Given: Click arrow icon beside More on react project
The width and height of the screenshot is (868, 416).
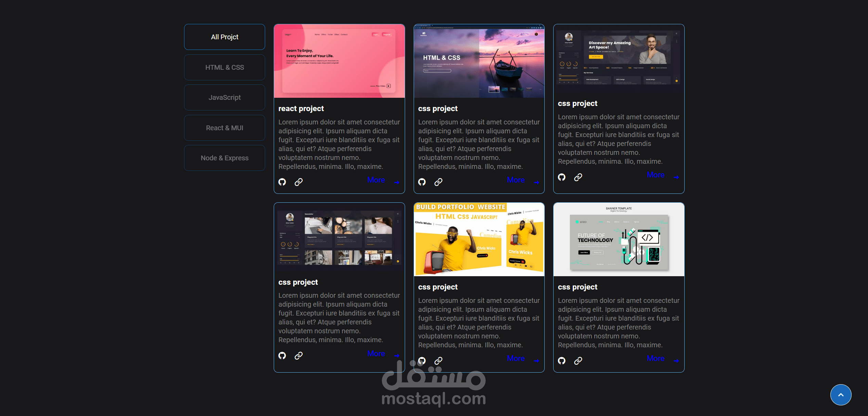Looking at the screenshot, I should click(x=397, y=182).
